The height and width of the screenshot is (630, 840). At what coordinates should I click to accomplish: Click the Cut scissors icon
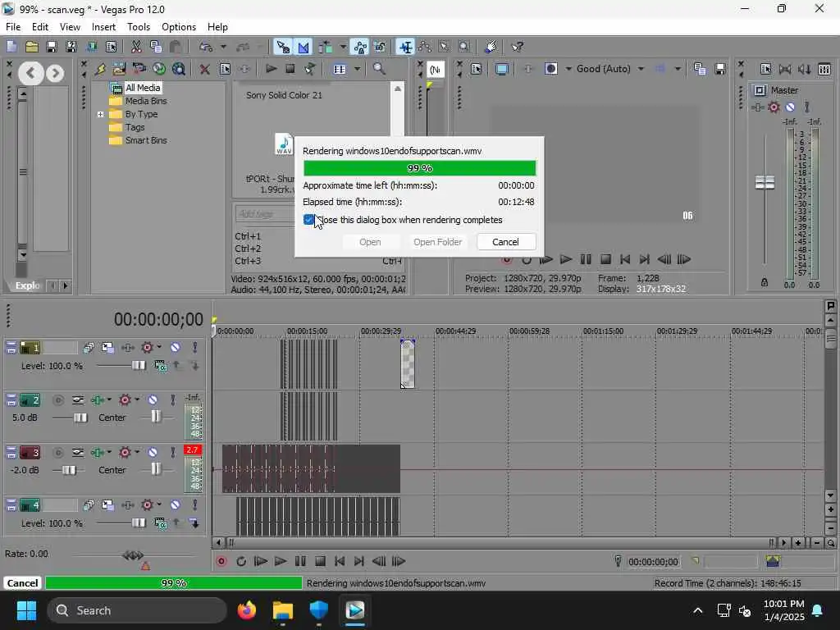tap(136, 47)
